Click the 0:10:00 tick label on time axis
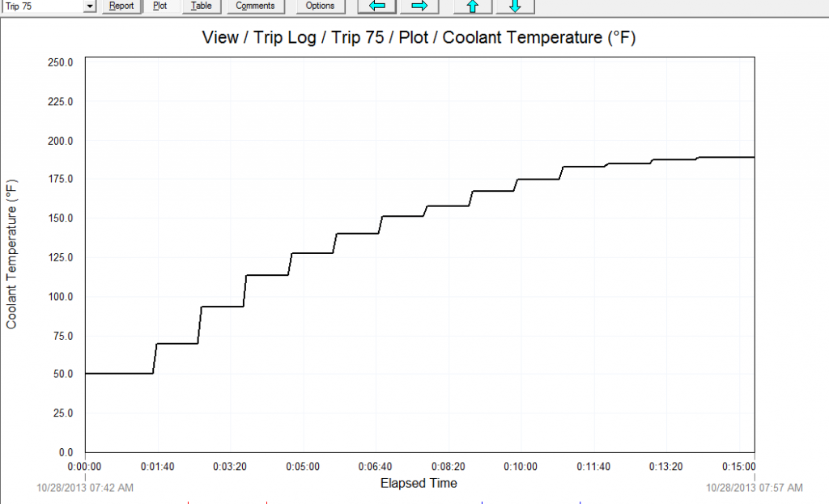Screen dimensions: 829x504 (520, 467)
